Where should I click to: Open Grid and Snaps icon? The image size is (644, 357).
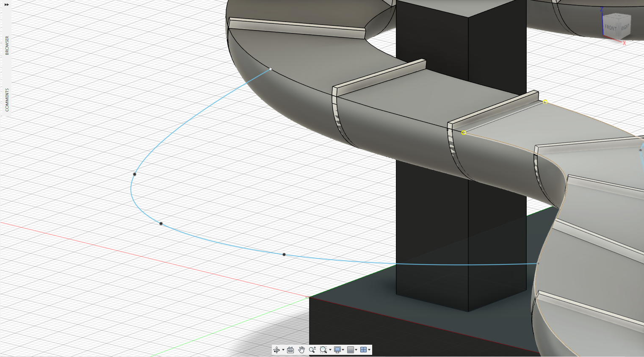[x=351, y=350]
